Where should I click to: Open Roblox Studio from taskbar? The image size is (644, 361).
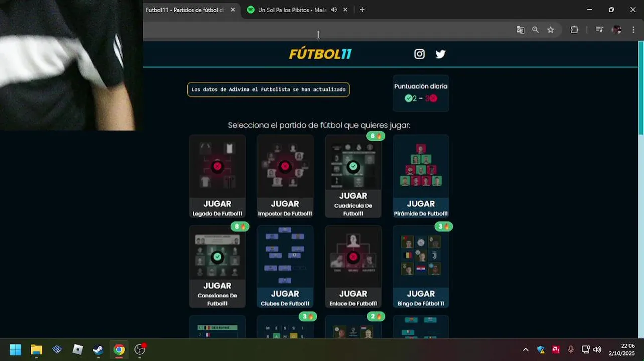[77, 349]
